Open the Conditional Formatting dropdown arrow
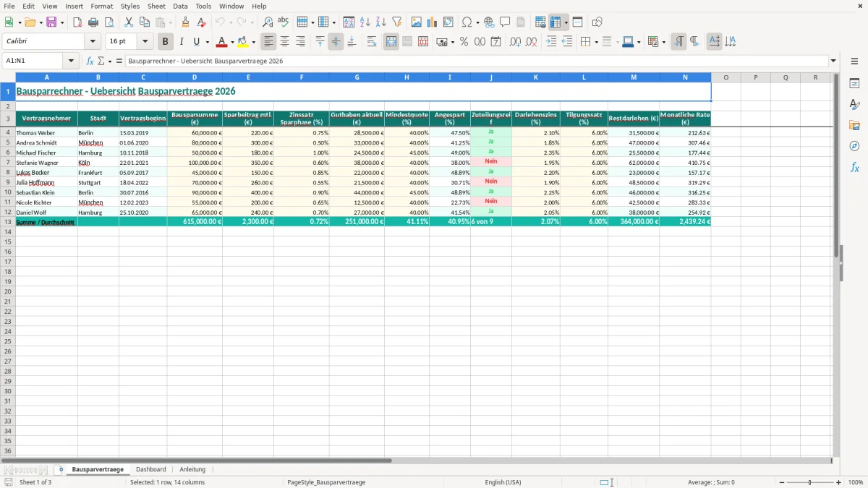 tap(663, 42)
